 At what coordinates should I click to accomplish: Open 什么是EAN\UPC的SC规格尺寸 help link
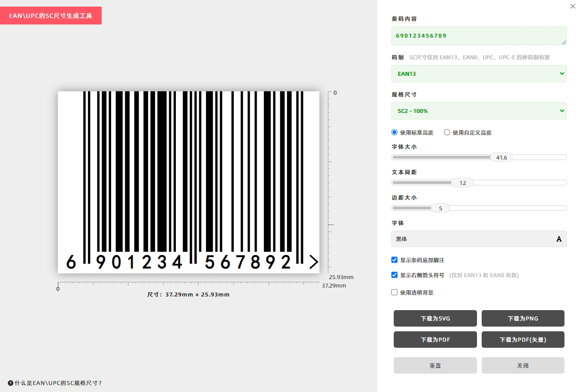pyautogui.click(x=58, y=383)
